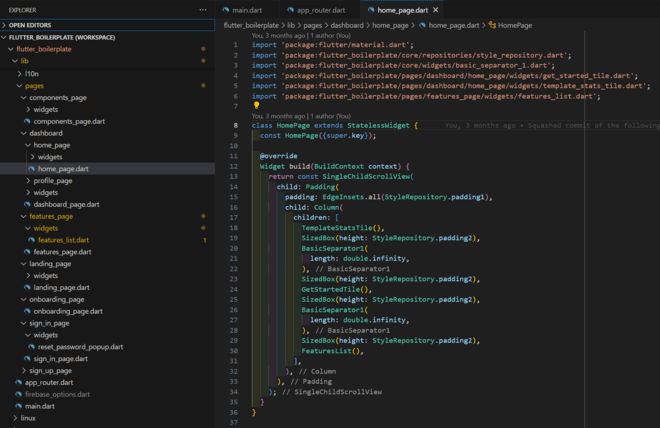Click Dart icon on app_router.dart tab
The image size is (660, 428).
point(290,10)
